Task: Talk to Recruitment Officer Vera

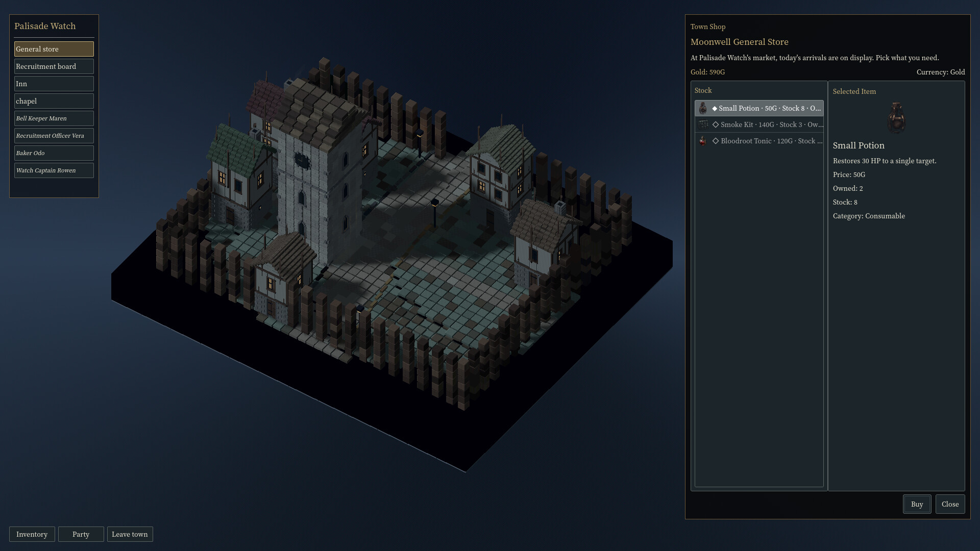Action: (54, 136)
